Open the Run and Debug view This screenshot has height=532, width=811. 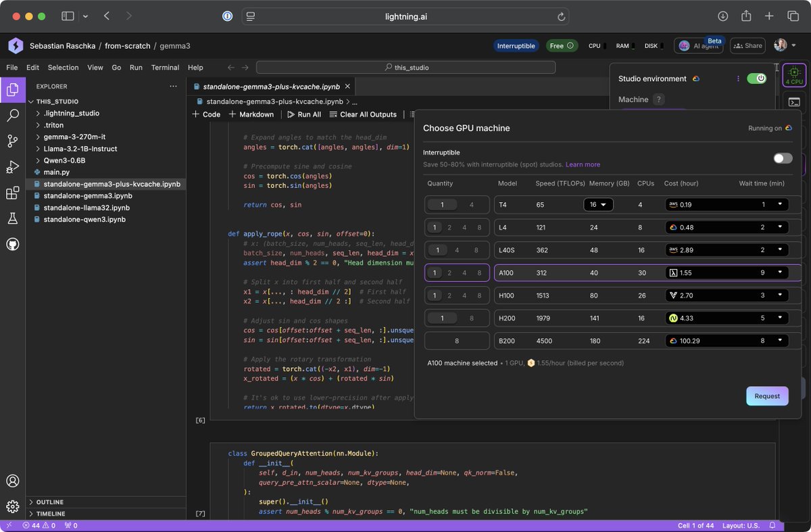pos(12,167)
